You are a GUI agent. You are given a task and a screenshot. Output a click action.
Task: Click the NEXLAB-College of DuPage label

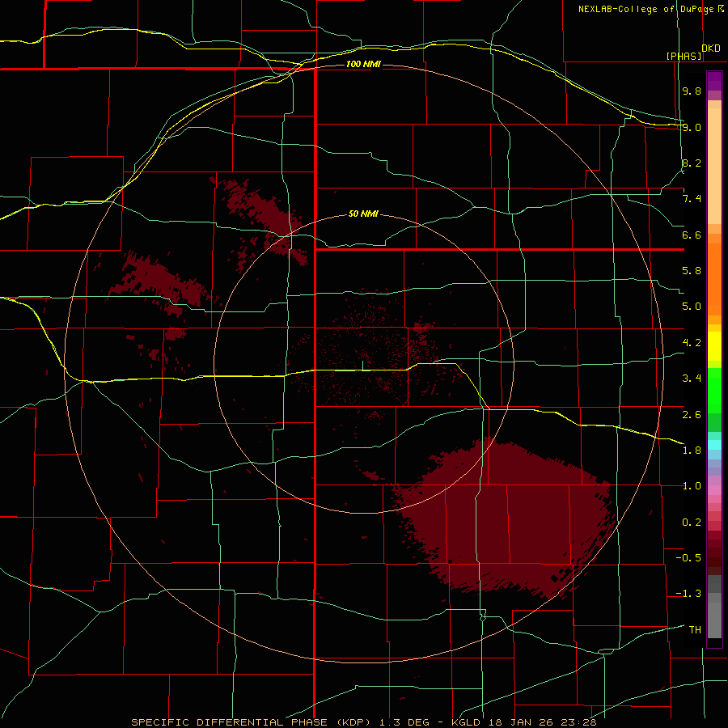(647, 9)
